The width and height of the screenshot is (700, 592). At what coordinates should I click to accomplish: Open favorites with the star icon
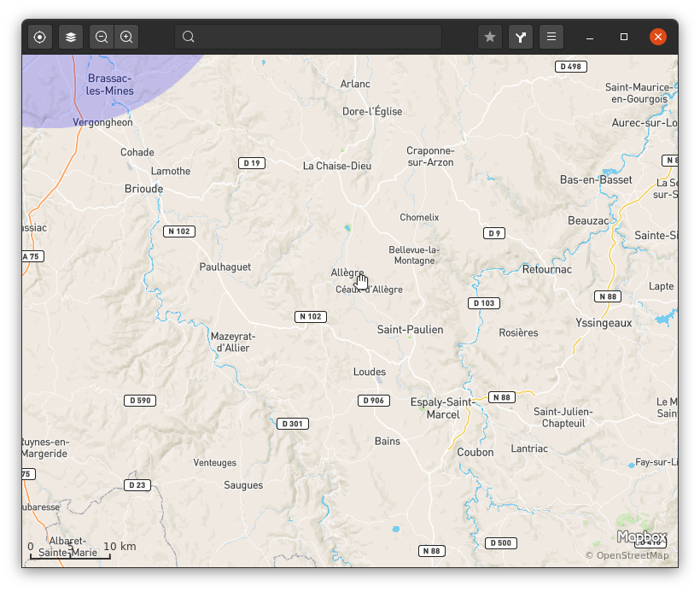(x=490, y=37)
